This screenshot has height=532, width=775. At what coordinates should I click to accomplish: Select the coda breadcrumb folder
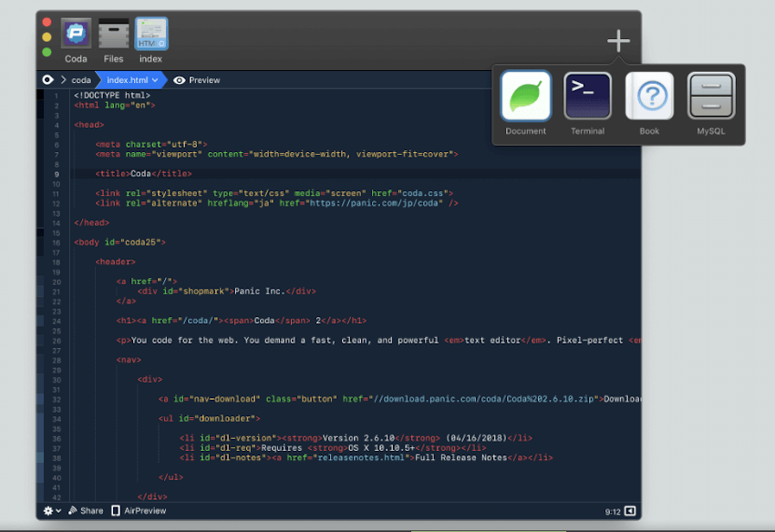click(x=81, y=80)
